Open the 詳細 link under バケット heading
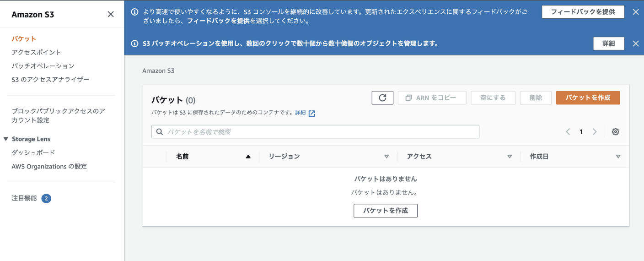644x261 pixels. (x=300, y=113)
